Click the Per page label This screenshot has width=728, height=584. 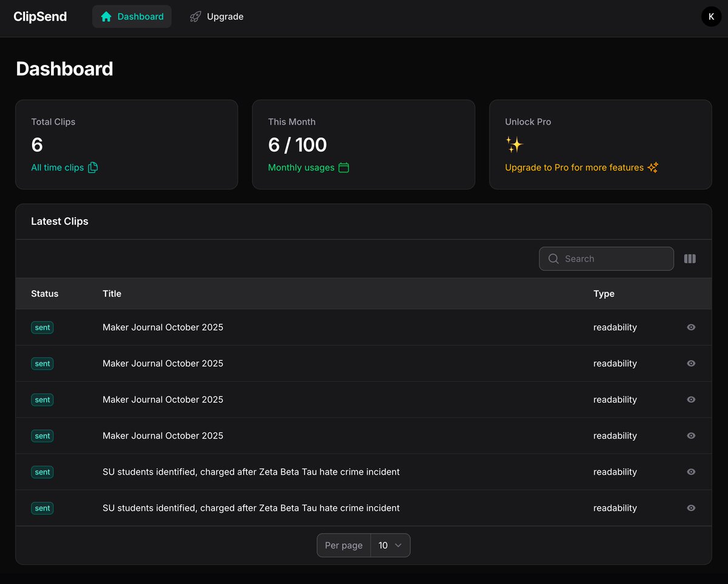pos(343,545)
